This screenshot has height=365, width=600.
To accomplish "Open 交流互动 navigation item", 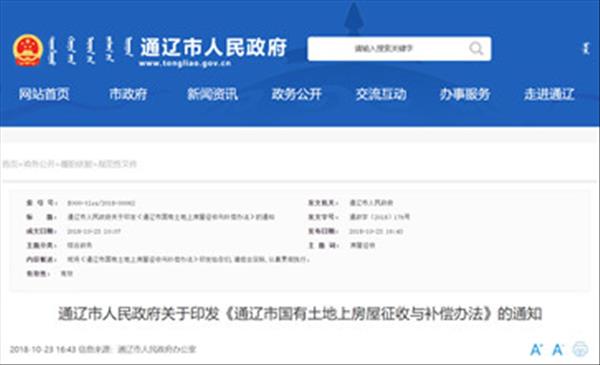I will (381, 94).
